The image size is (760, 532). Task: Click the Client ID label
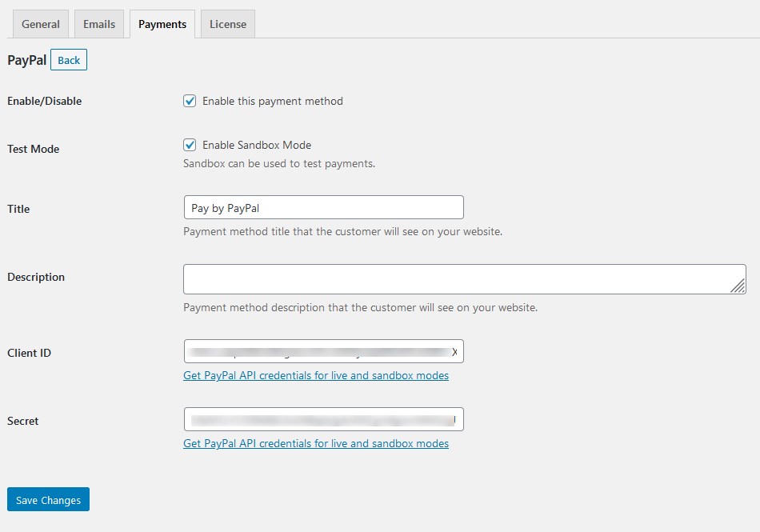[29, 353]
